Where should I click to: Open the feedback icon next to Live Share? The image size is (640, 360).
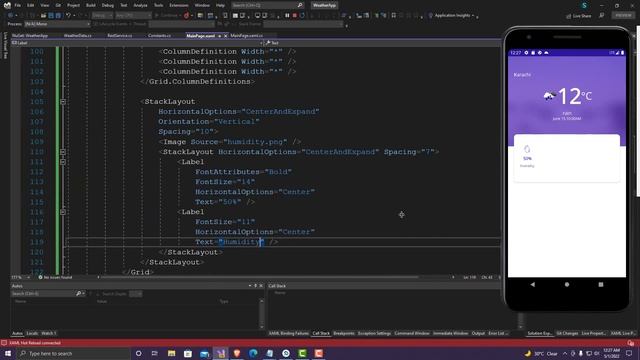(602, 16)
